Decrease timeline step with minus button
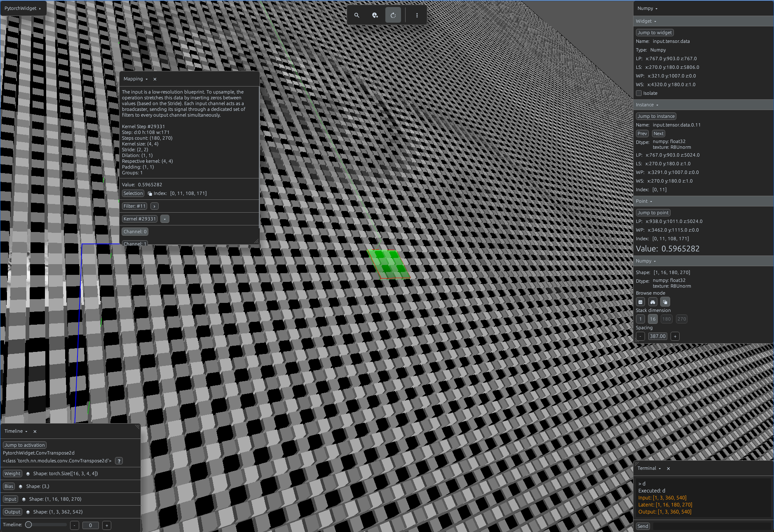The height and width of the screenshot is (532, 774). pyautogui.click(x=75, y=525)
